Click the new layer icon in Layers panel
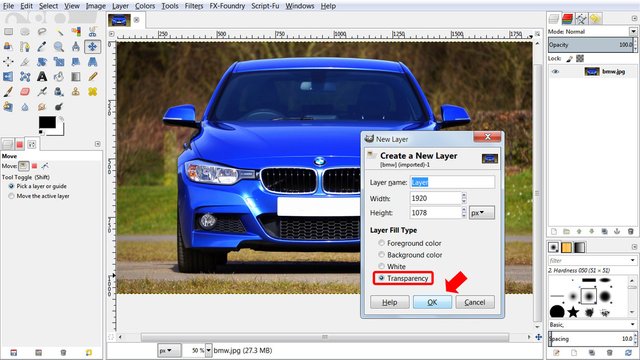Image resolution: width=640 pixels, height=360 pixels. (554, 231)
